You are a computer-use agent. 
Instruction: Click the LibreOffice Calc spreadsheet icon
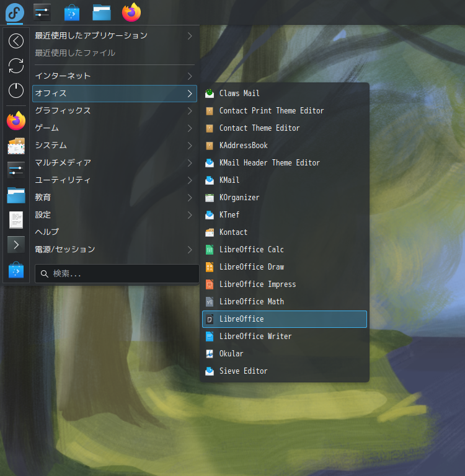click(210, 250)
